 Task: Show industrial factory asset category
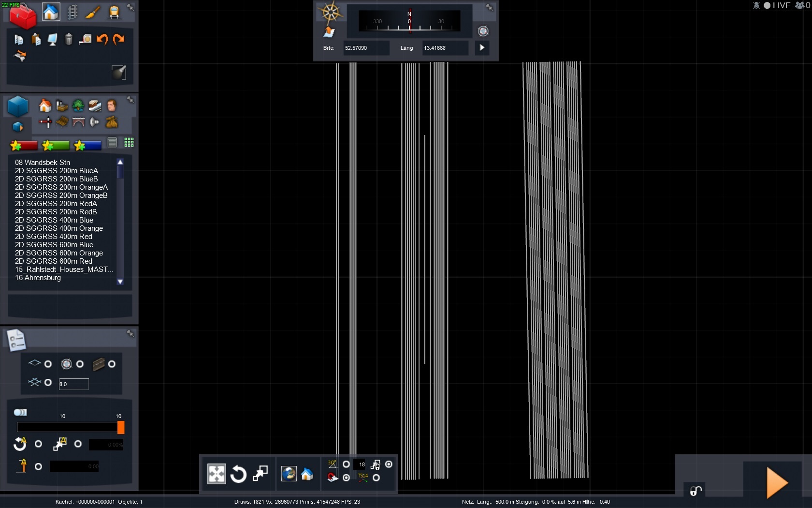click(62, 105)
